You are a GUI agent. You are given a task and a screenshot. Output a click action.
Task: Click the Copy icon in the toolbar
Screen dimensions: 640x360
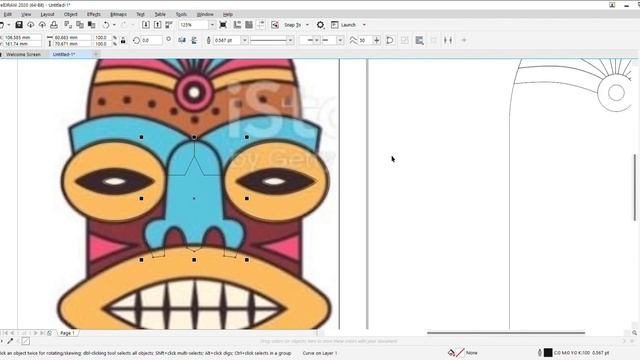80,25
